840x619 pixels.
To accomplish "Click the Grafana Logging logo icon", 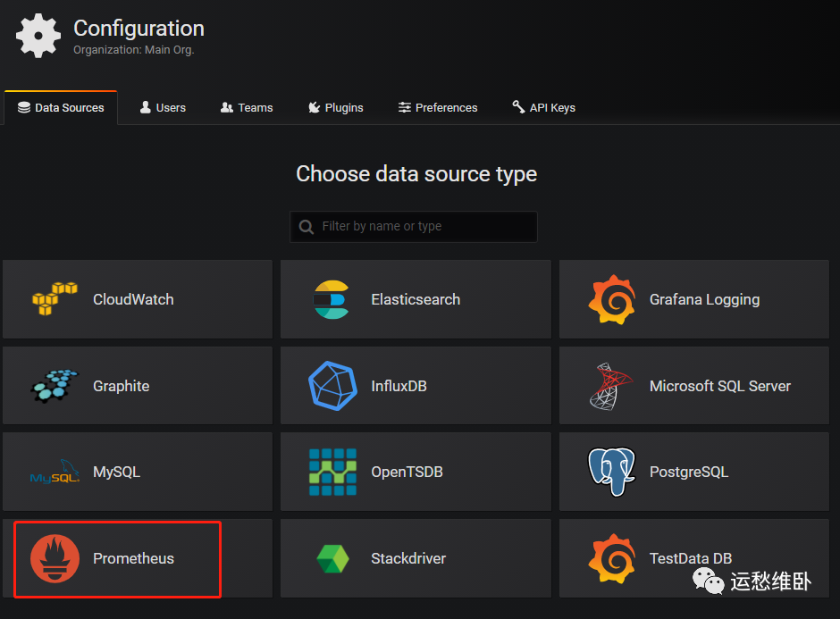I will (x=612, y=299).
